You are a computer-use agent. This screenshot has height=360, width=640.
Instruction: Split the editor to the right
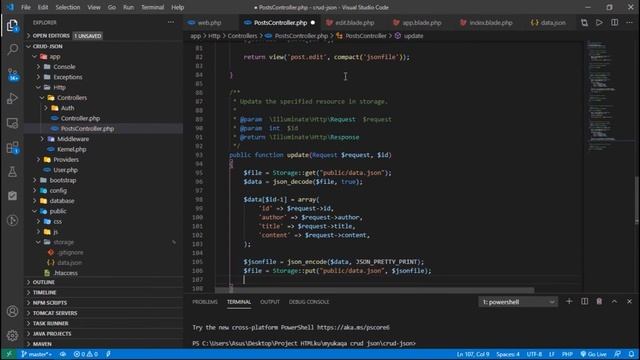[614, 23]
